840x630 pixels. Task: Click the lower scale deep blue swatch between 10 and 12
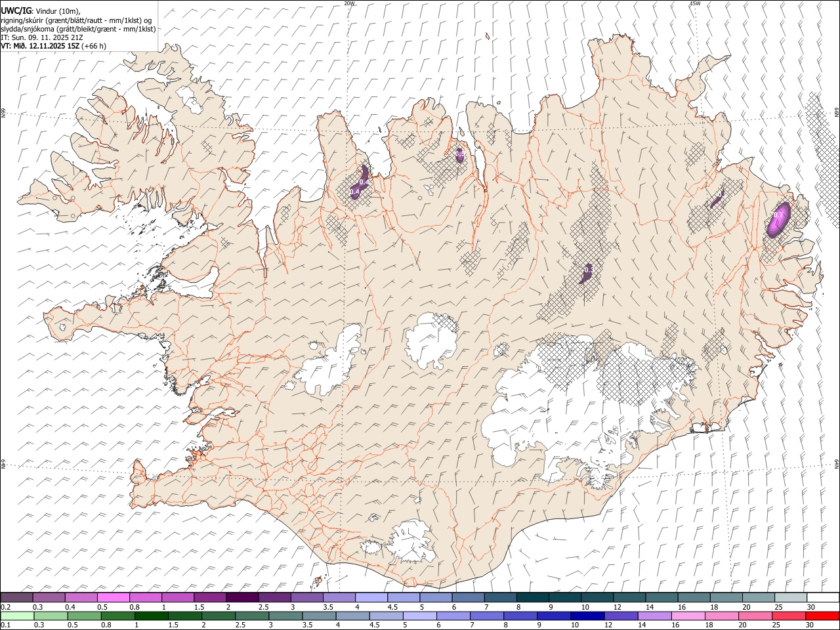[x=587, y=616]
